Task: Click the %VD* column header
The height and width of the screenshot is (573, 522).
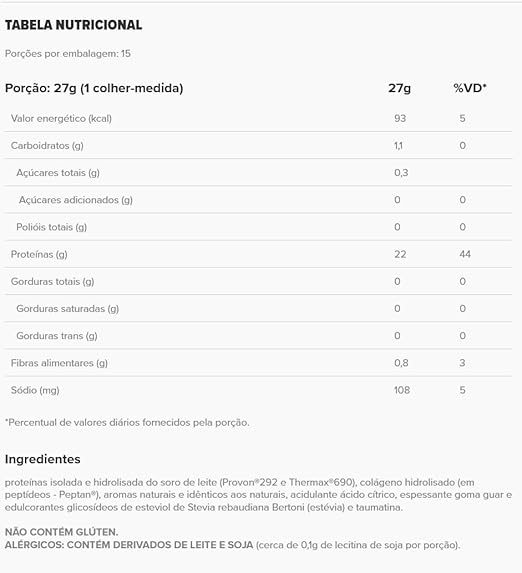Action: 470,88
